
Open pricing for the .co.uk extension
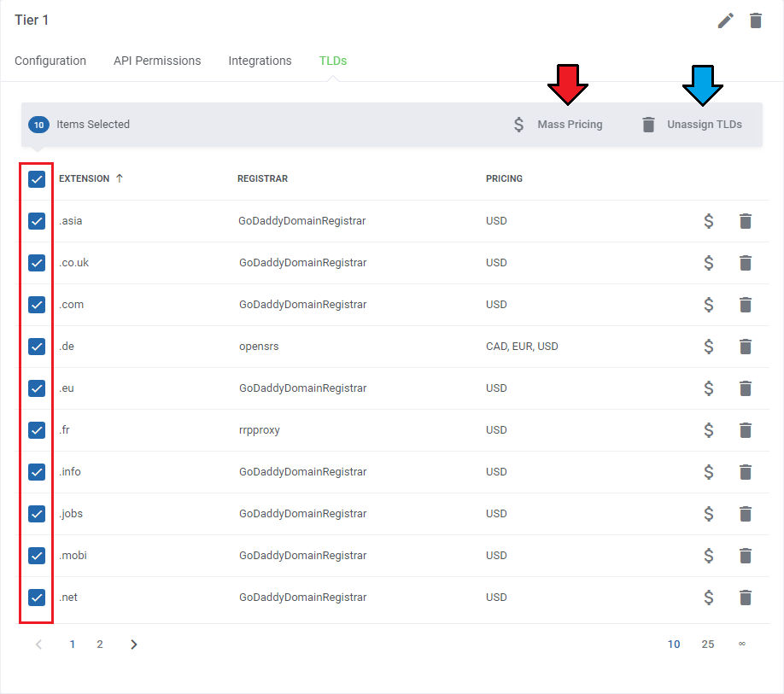[709, 263]
